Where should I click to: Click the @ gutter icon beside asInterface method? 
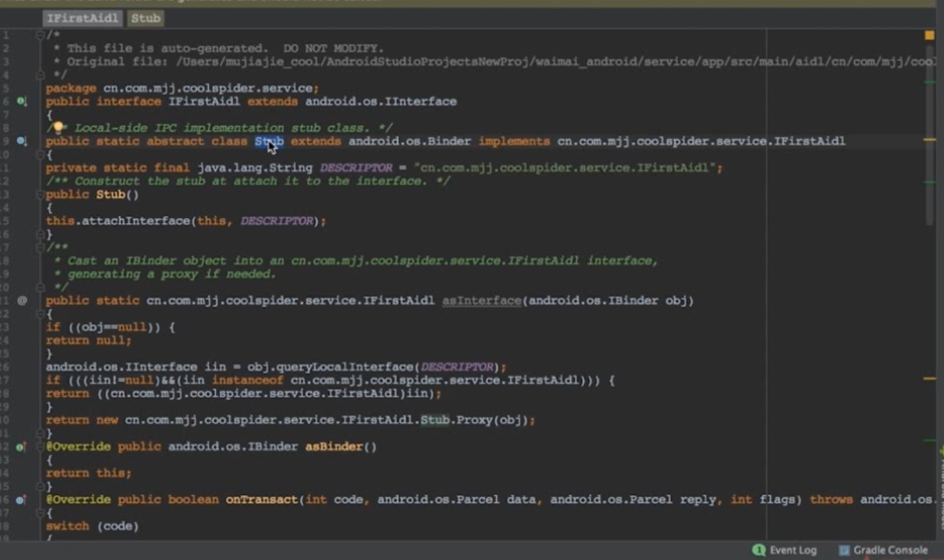coord(21,301)
